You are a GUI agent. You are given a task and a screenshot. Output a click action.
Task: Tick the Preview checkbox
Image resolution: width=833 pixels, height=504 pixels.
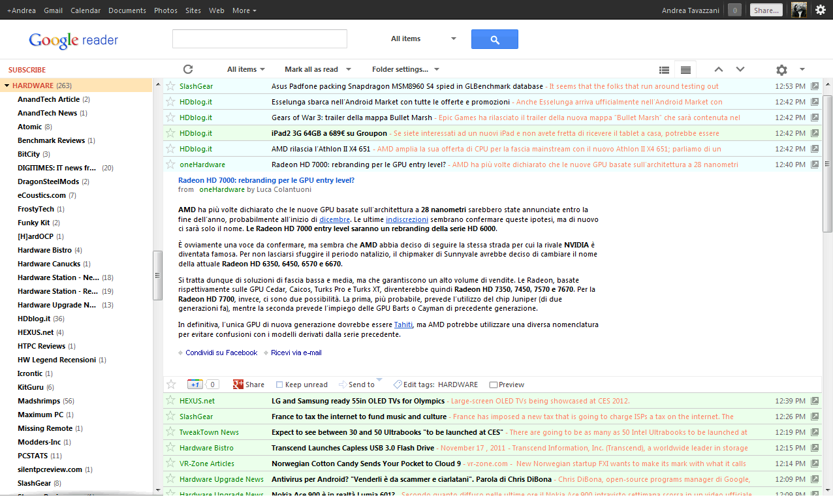(x=493, y=385)
